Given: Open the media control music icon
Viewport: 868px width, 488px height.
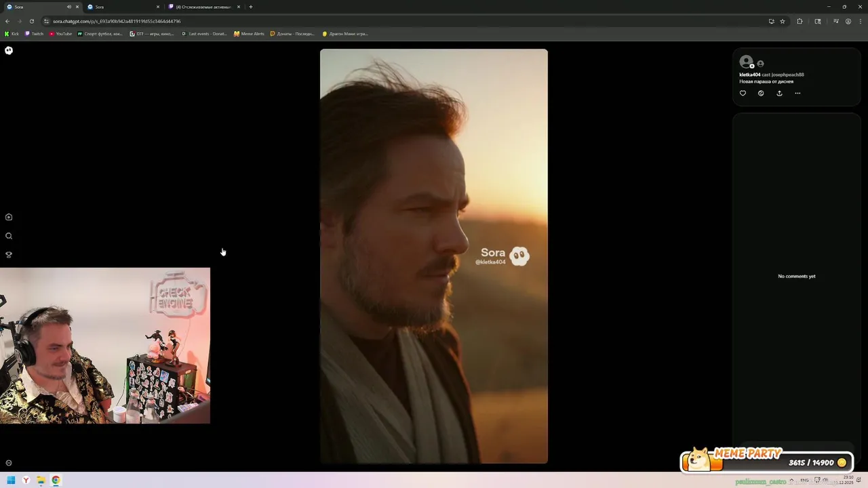Looking at the screenshot, I should [x=836, y=21].
